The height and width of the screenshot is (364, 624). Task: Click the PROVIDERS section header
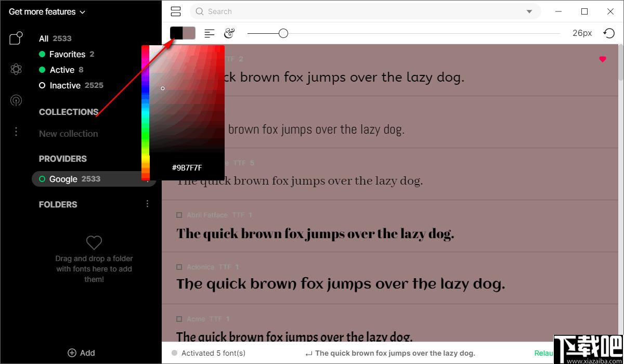(x=63, y=159)
